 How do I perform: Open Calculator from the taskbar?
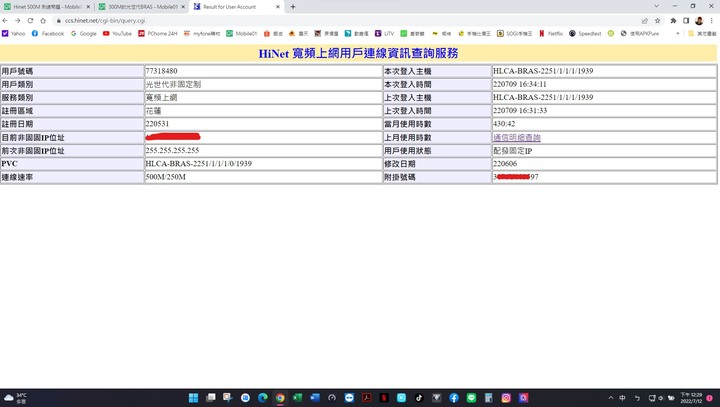click(x=489, y=398)
